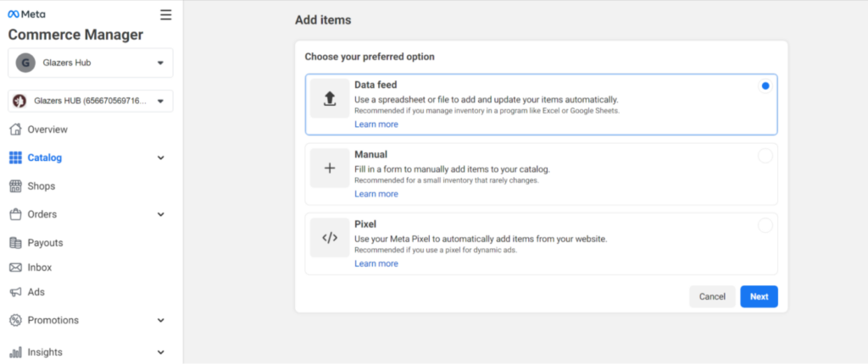Viewport: 868px width, 364px height.
Task: Click the Shops storefront icon
Action: [x=15, y=186]
